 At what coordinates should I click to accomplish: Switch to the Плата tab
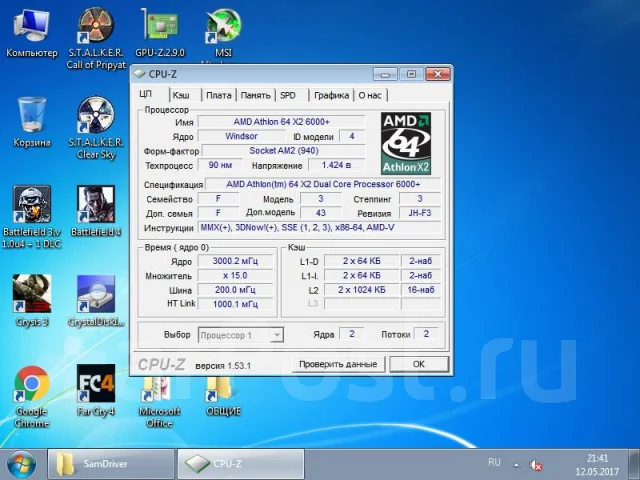pos(219,95)
